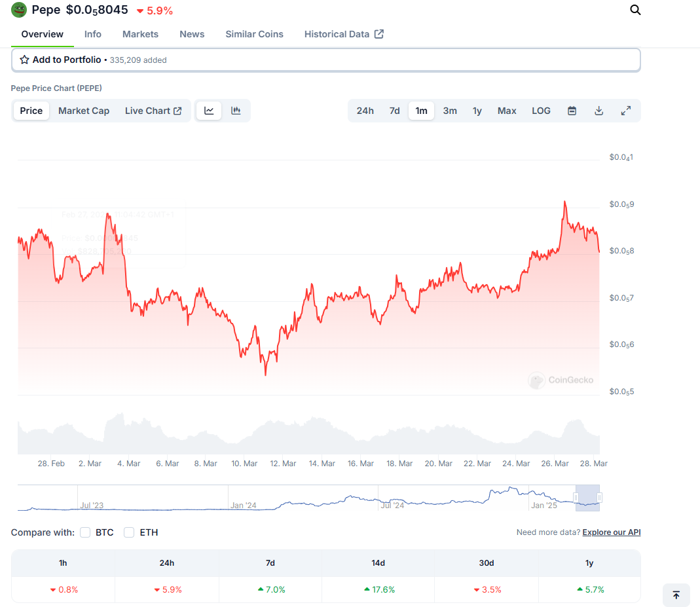This screenshot has width=700, height=607.
Task: Click the 24h change value in the table
Action: (168, 589)
